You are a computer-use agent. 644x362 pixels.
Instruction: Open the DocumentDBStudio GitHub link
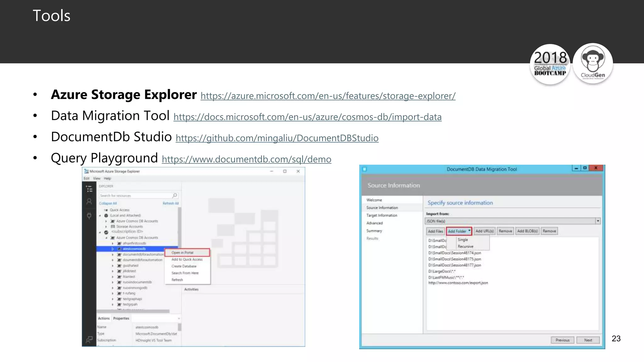277,138
